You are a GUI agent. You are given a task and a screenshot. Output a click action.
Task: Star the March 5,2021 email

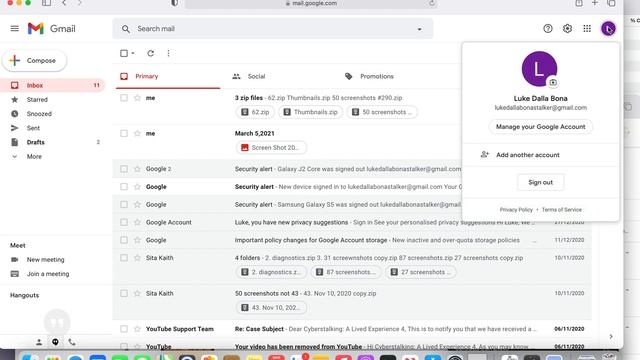coord(137,133)
